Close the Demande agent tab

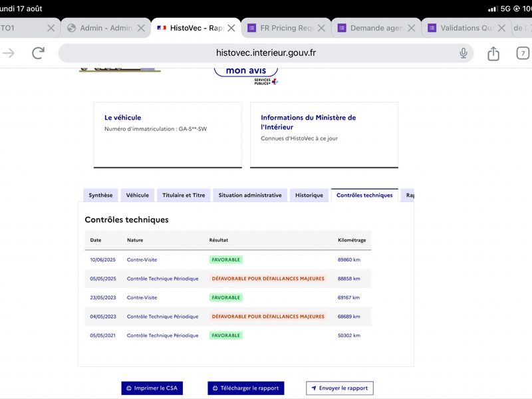click(411, 28)
